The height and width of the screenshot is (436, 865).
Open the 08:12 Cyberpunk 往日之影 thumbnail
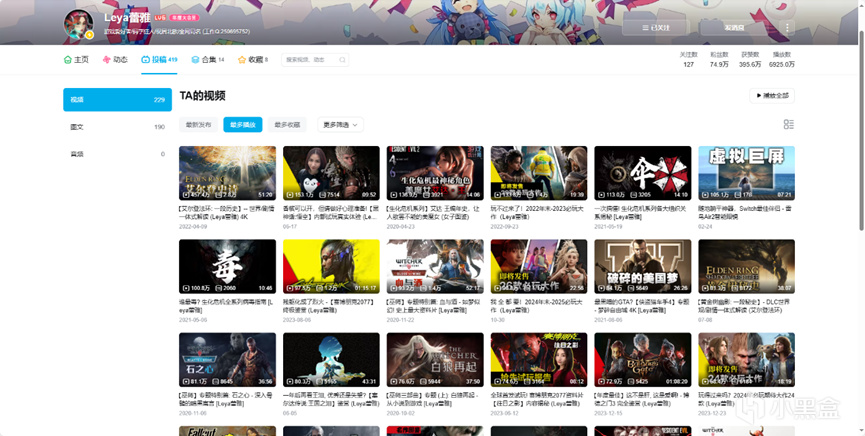tap(538, 359)
